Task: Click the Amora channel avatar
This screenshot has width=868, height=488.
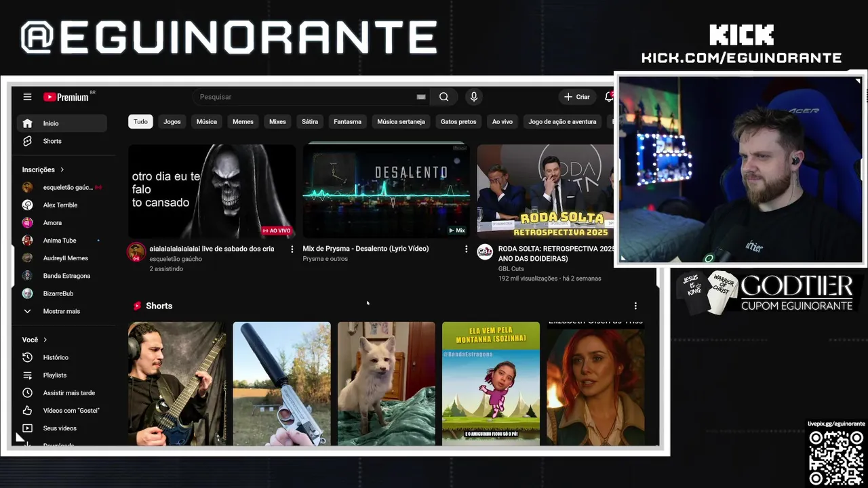Action: pyautogui.click(x=27, y=222)
